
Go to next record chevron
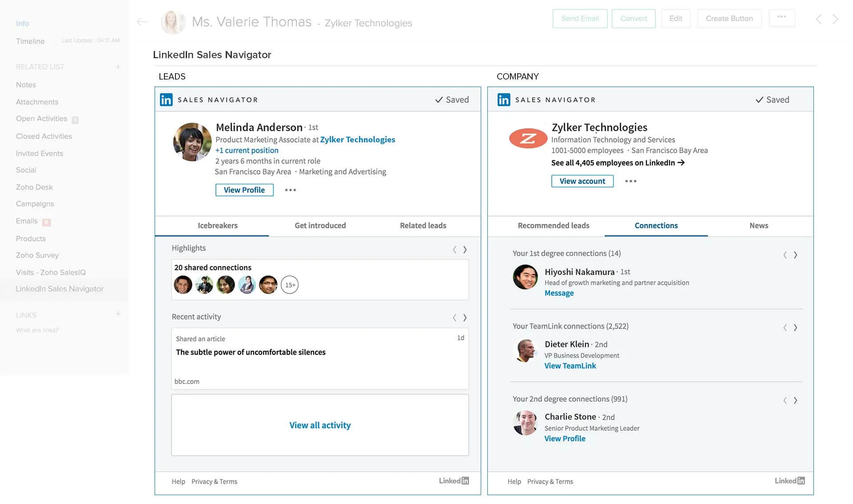(835, 19)
